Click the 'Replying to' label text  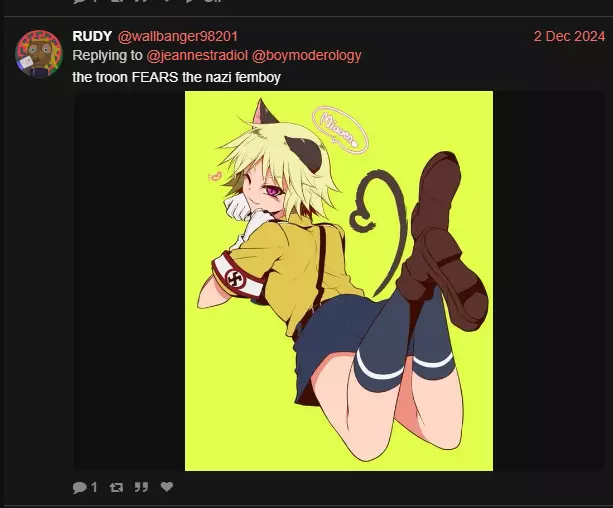(x=107, y=56)
